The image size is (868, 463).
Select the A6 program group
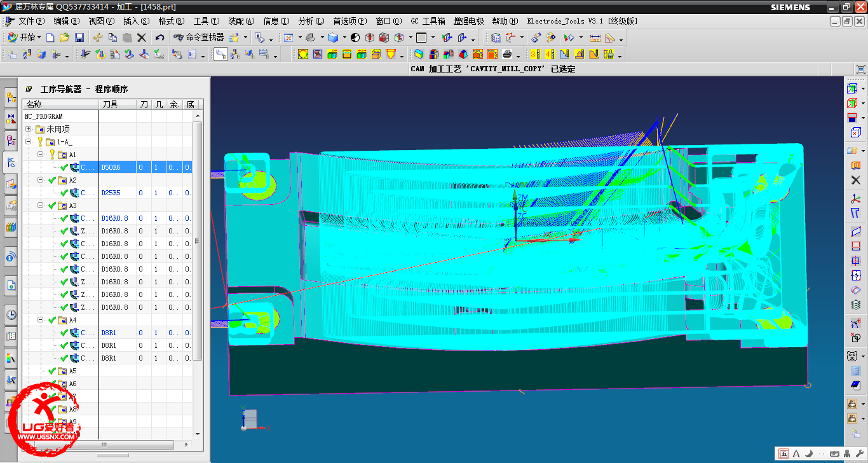pos(72,384)
